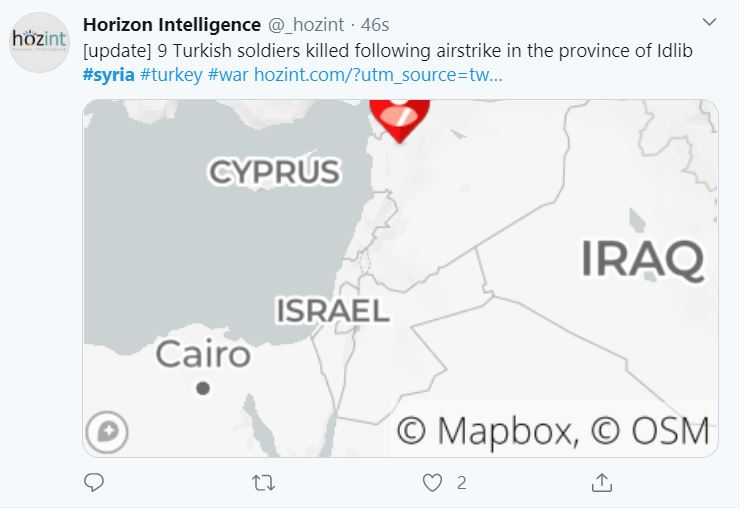
Task: Open the #turkey hashtag
Action: pyautogui.click(x=171, y=75)
